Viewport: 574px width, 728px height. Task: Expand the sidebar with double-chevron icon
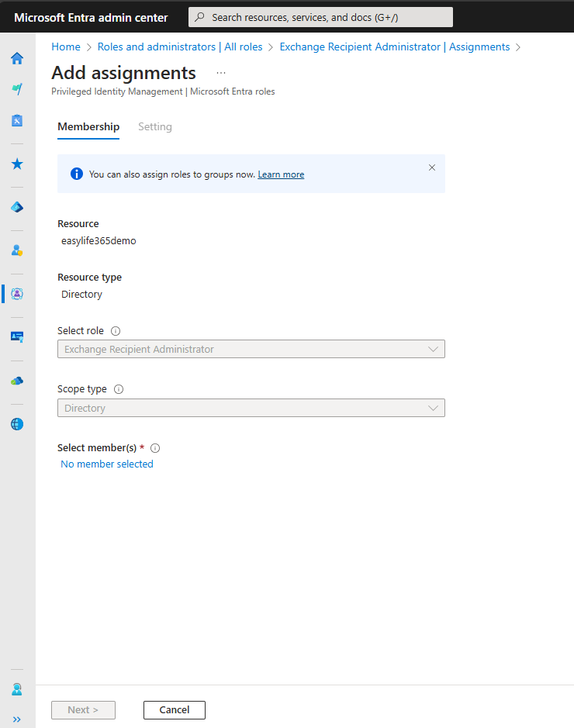click(x=17, y=719)
